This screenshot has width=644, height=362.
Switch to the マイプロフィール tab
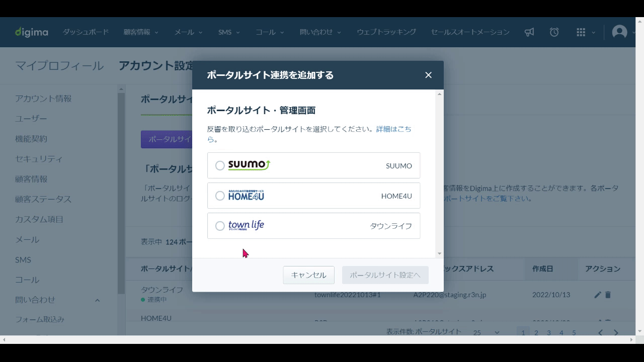coord(59,66)
